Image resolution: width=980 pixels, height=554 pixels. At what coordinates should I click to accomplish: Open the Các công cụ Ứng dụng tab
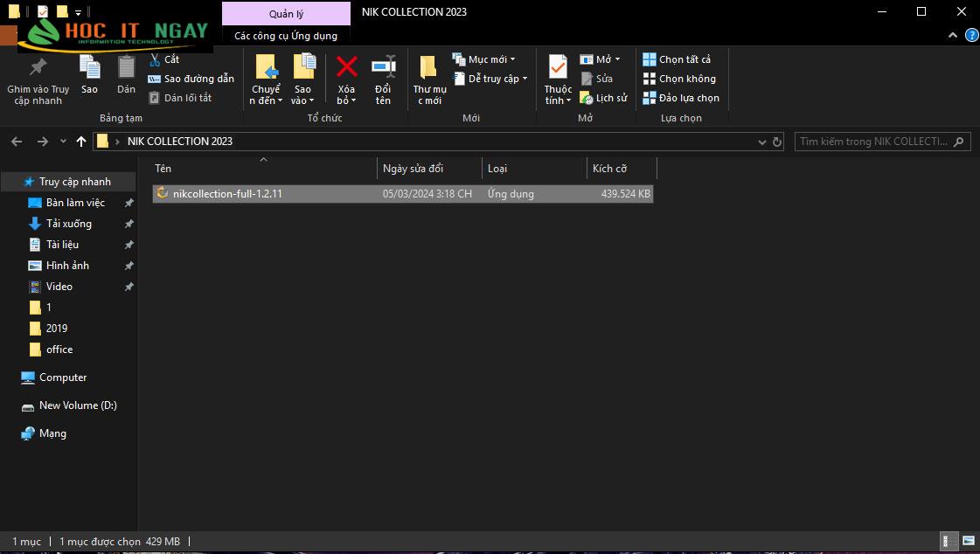coord(286,36)
